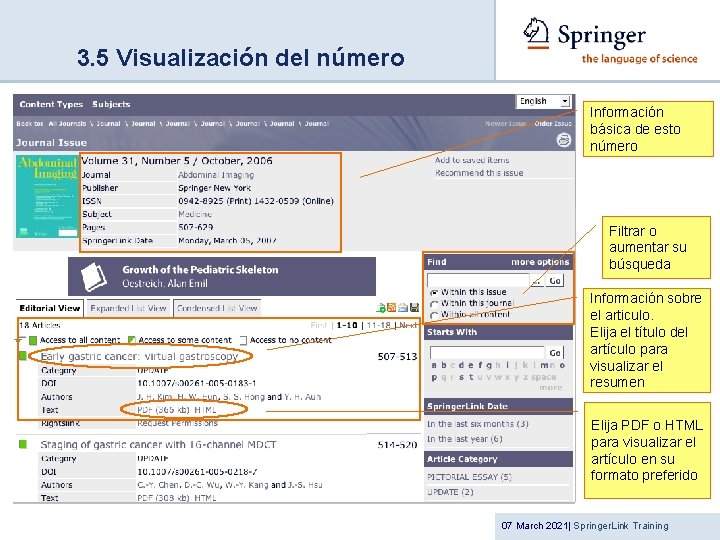720x540 pixels.
Task: Open Early gastric cancer: virtual gastroscopy article
Action: (x=139, y=356)
